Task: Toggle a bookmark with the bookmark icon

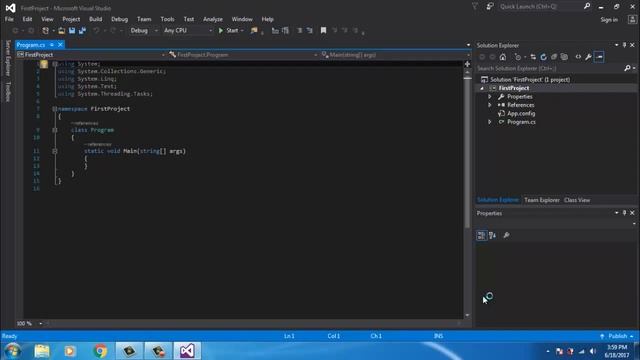Action: [x=323, y=31]
